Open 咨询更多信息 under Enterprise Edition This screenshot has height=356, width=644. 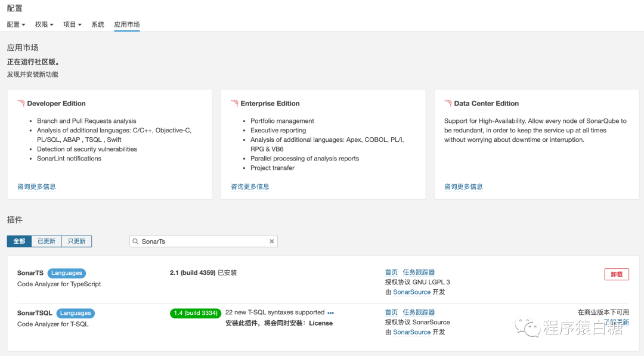pos(250,187)
